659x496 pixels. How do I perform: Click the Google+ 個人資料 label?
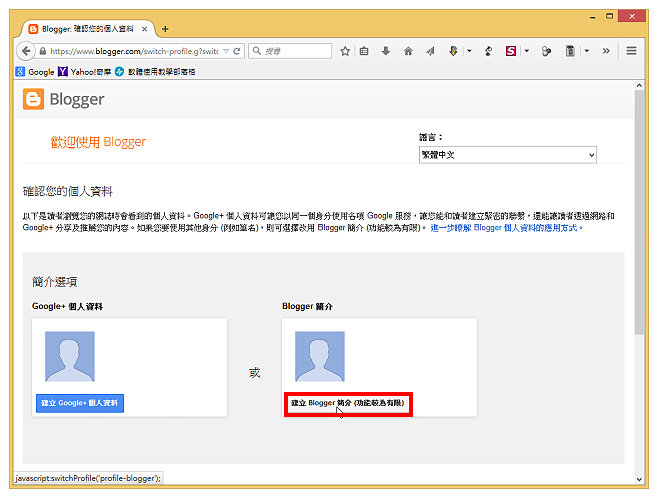(67, 306)
